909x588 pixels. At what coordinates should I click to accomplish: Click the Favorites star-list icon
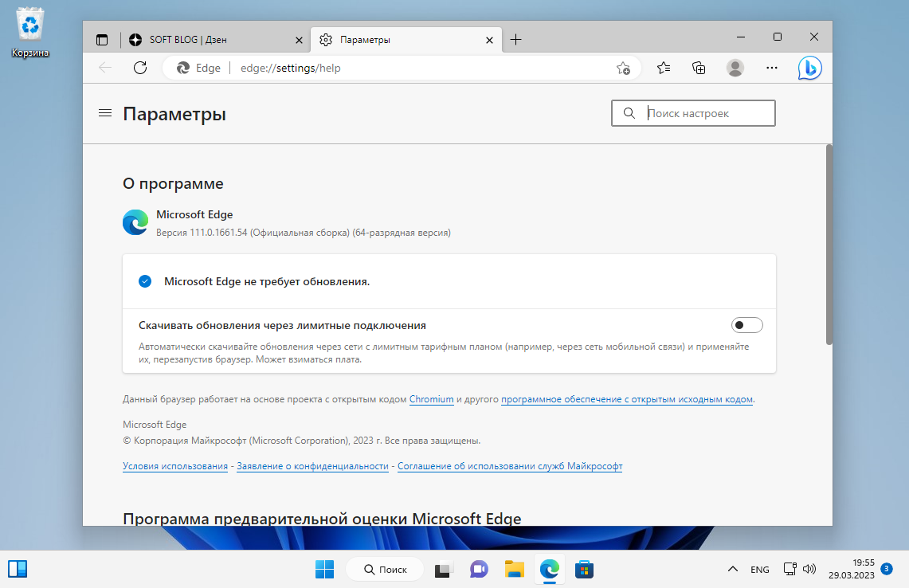[x=663, y=68]
